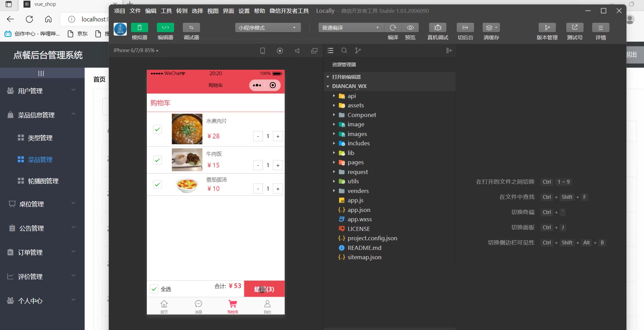644x330 pixels.
Task: Detach simulator window icon
Action: (x=314, y=51)
